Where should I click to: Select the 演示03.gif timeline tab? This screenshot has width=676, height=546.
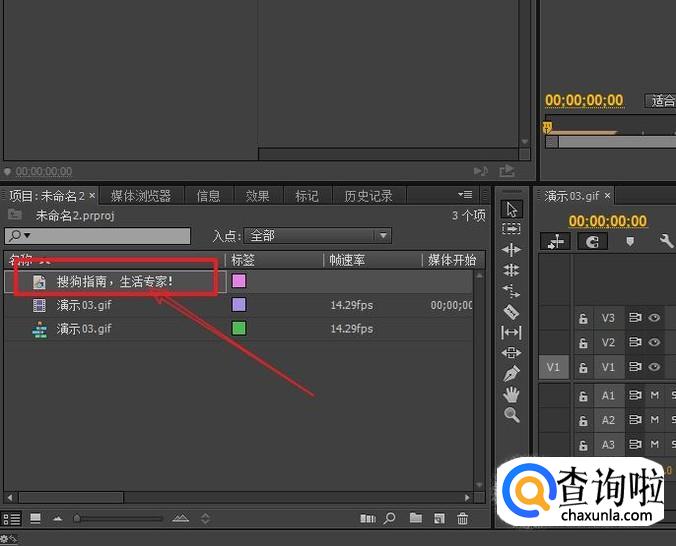(572, 196)
